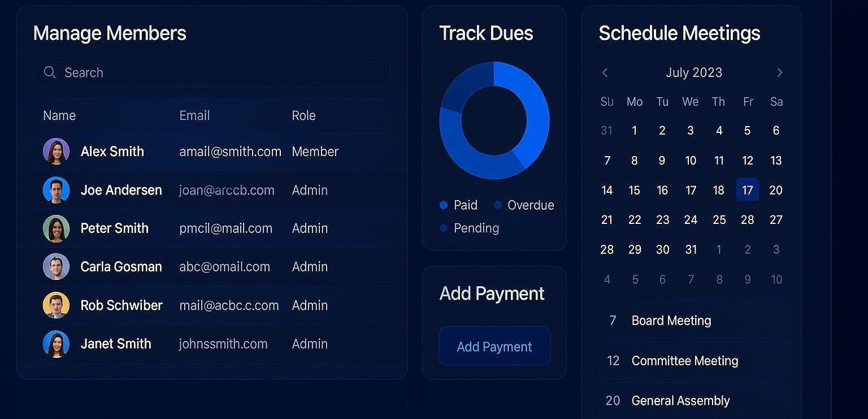Open the Board Meeting entry
Screen dimensions: 868x419
coord(671,321)
